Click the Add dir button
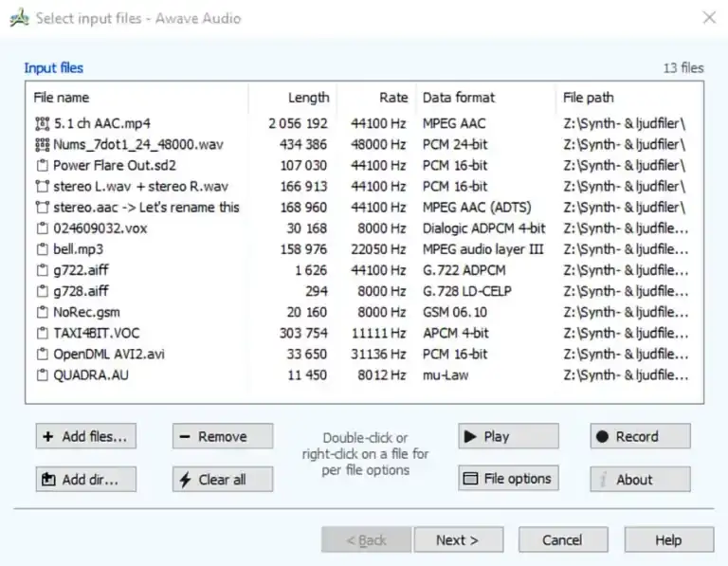 pos(86,479)
